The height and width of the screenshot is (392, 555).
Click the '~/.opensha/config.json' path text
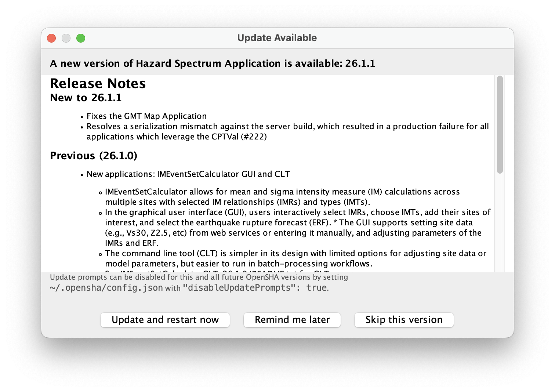[106, 288]
